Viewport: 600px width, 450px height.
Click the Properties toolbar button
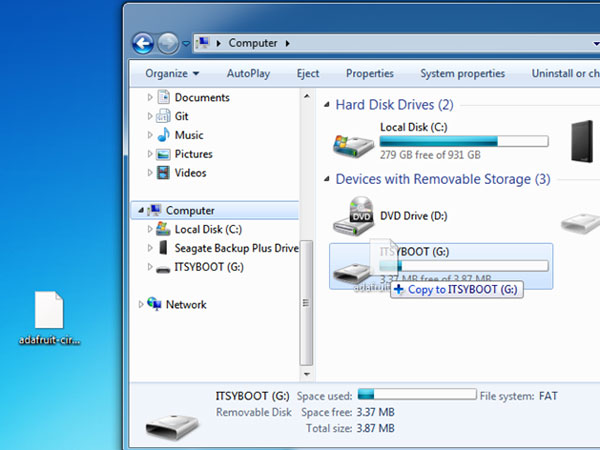coord(369,73)
